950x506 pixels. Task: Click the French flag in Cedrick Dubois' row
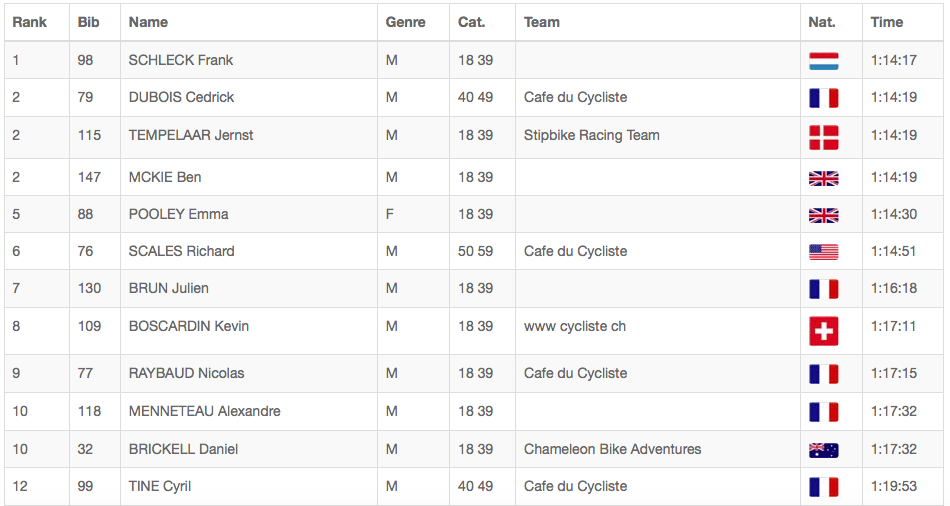click(x=823, y=98)
